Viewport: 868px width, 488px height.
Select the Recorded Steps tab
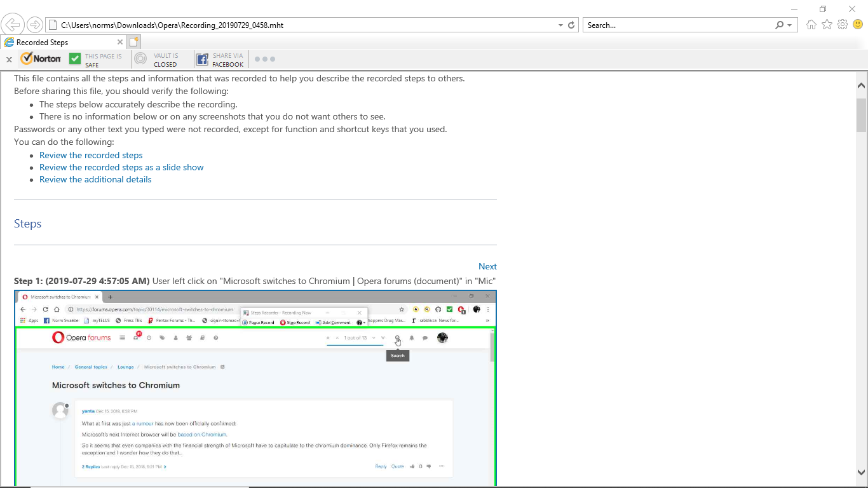point(64,42)
